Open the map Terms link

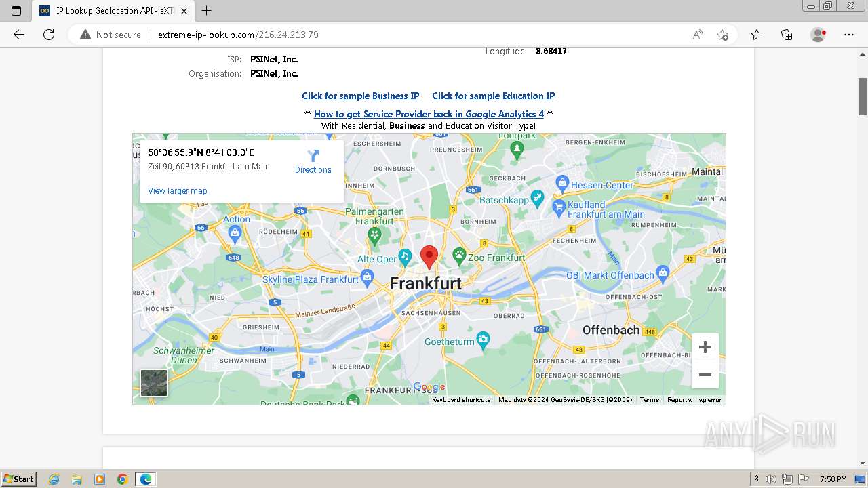point(650,400)
